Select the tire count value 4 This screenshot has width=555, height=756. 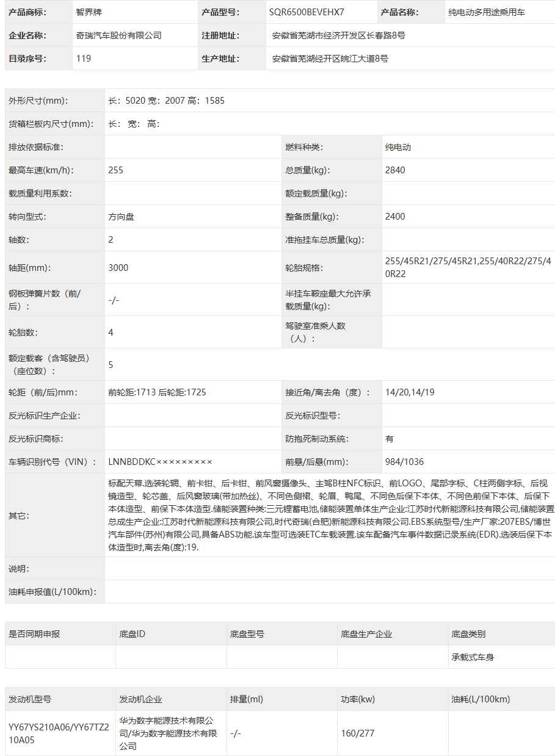(x=111, y=333)
